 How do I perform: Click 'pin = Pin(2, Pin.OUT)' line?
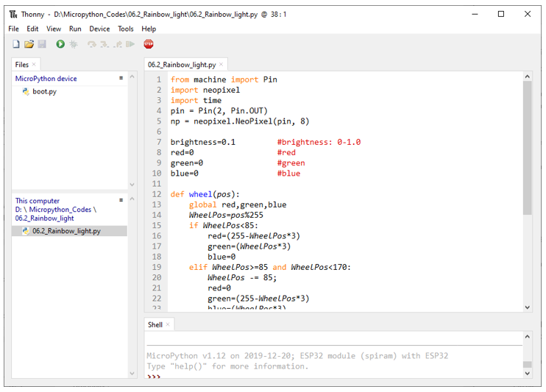coord(219,111)
